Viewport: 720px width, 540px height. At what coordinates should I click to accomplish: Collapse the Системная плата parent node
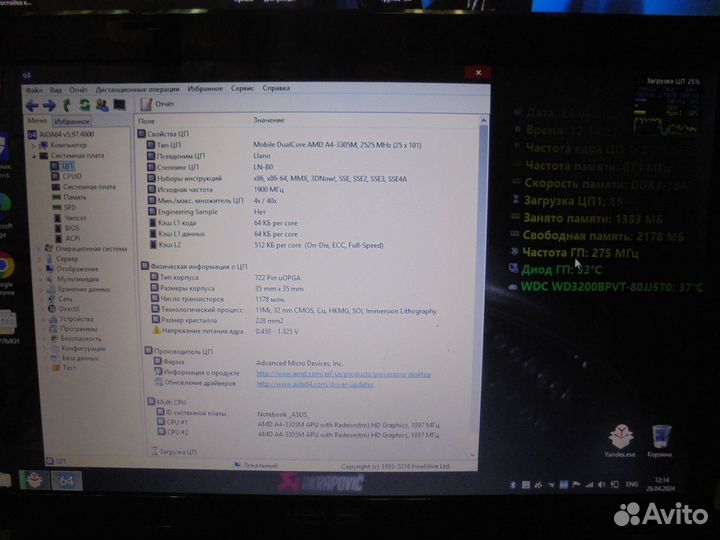(x=34, y=156)
